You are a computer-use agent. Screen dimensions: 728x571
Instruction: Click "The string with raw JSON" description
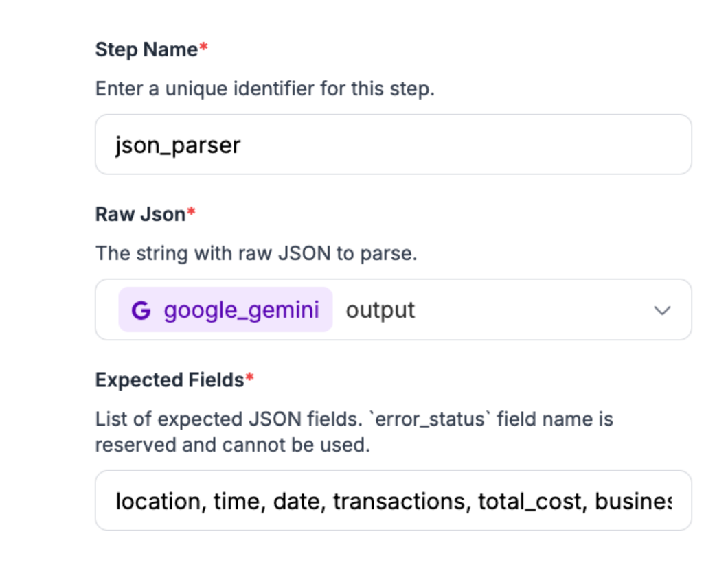coord(255,253)
